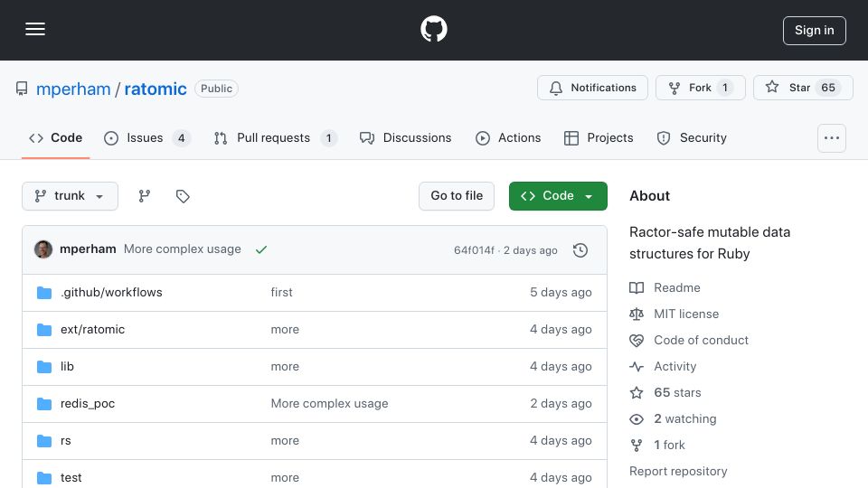868x488 pixels.
Task: Go to the GitHub homepage logo
Action: (433, 29)
